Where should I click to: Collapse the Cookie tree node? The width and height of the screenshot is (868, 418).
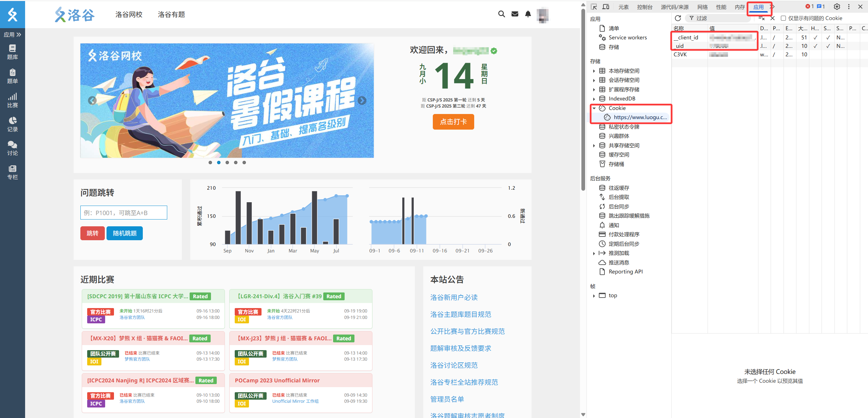(594, 108)
